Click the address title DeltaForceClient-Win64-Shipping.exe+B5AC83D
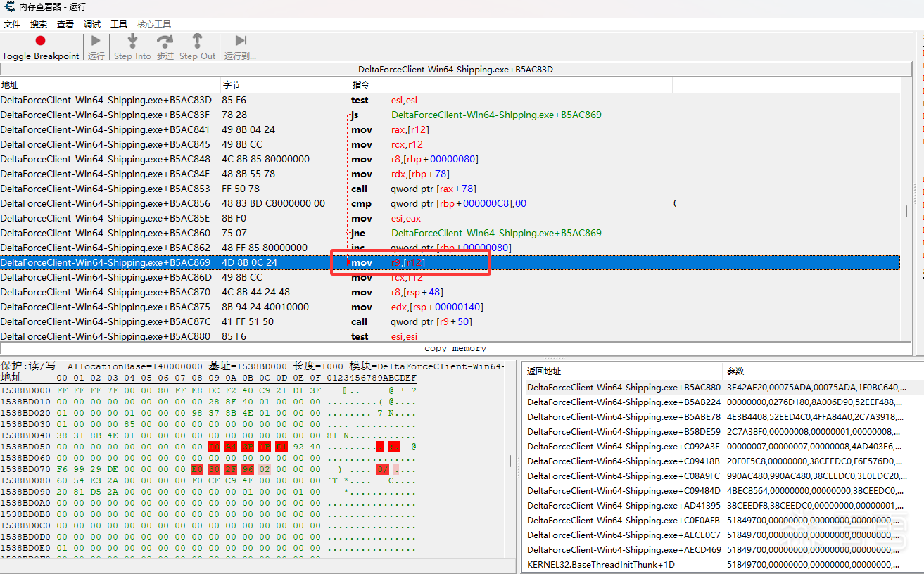The image size is (924, 574). click(x=455, y=70)
